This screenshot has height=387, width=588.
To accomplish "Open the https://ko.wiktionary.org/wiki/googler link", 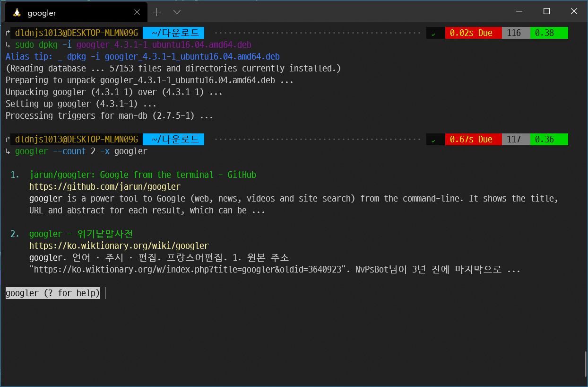I will [x=119, y=246].
